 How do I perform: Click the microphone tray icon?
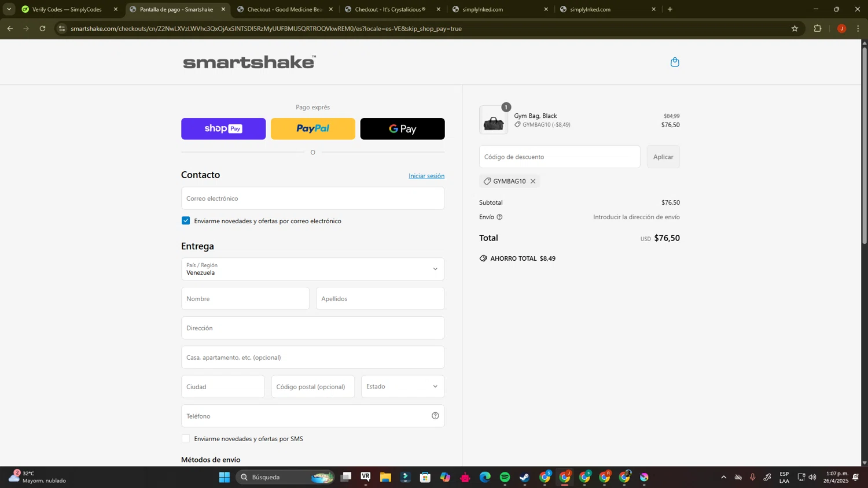pyautogui.click(x=753, y=477)
